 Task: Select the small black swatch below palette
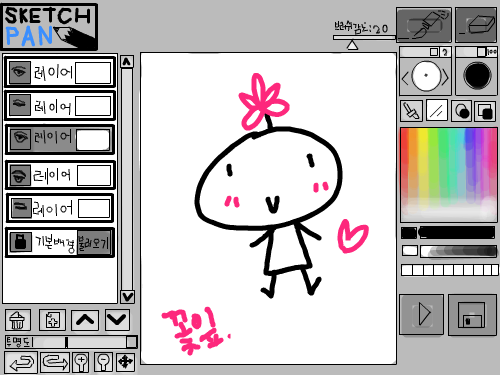(x=409, y=233)
